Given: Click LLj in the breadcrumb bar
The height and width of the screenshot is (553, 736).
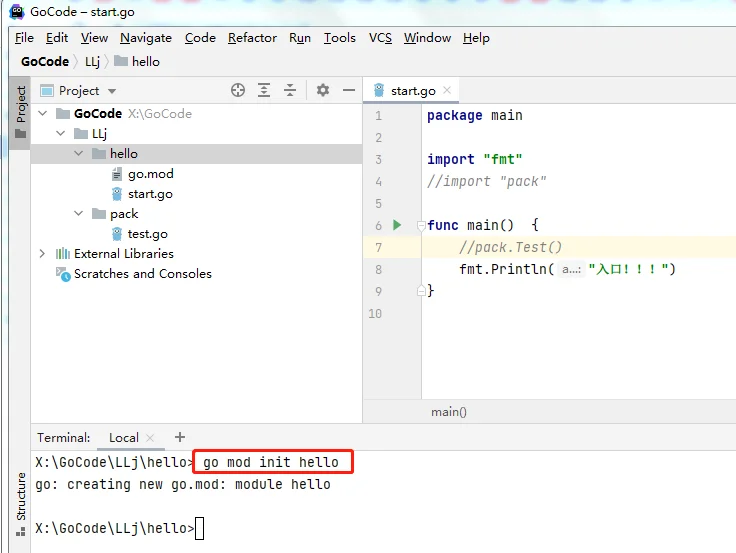Looking at the screenshot, I should click(x=92, y=61).
